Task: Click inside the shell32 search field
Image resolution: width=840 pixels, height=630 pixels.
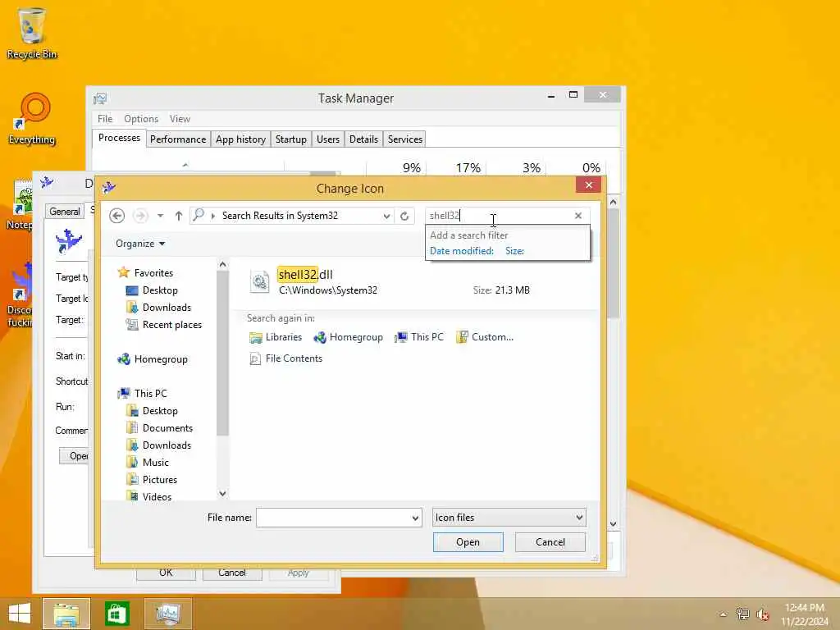Action: tap(498, 216)
